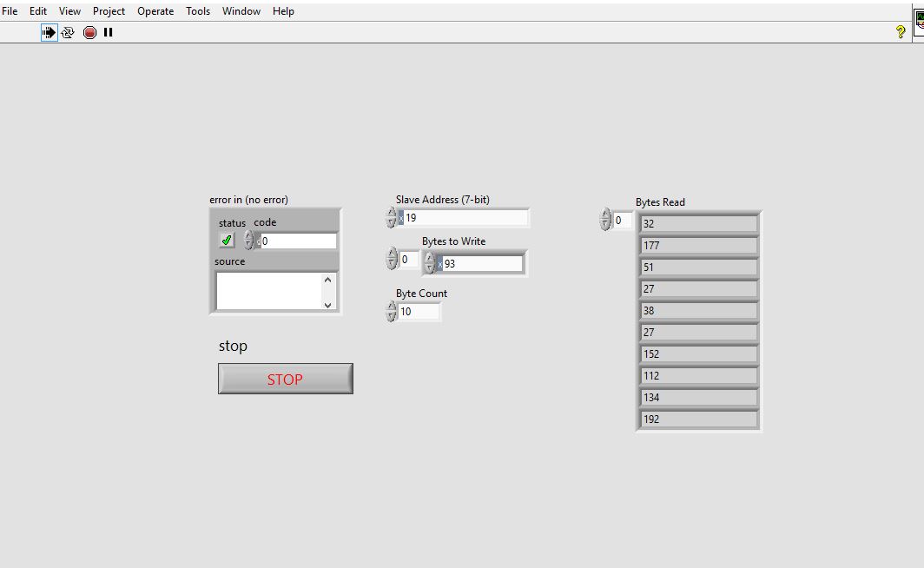Open the Operate menu
This screenshot has width=924, height=568.
155,11
